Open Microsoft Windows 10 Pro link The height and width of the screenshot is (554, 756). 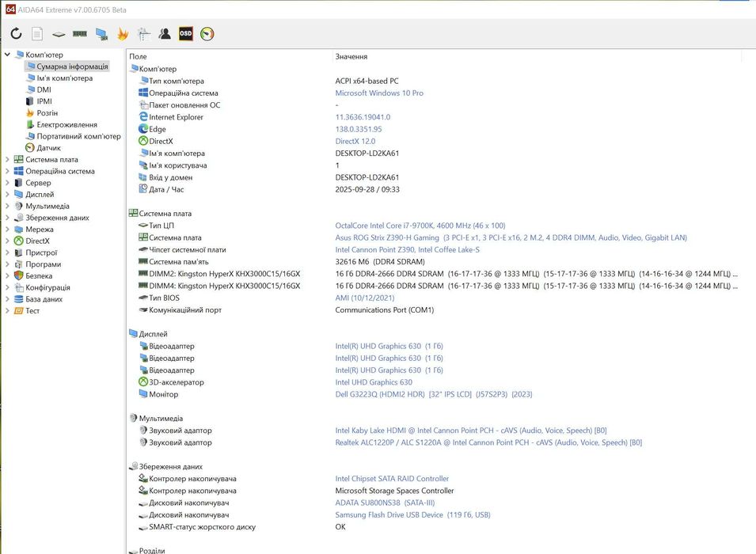click(x=379, y=93)
